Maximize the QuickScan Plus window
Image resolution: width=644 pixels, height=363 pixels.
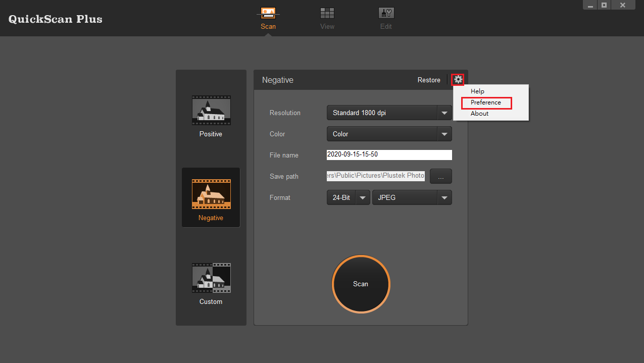(x=604, y=5)
